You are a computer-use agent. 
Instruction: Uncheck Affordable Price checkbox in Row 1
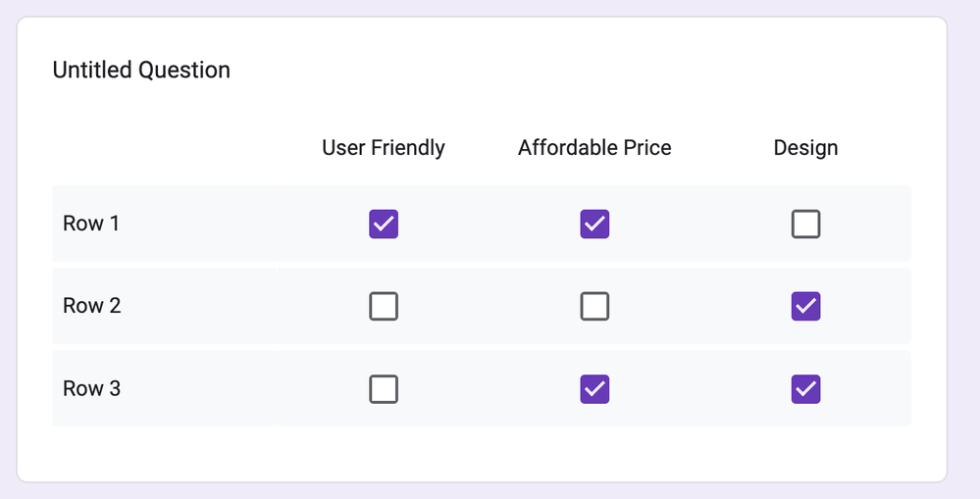[x=594, y=225]
